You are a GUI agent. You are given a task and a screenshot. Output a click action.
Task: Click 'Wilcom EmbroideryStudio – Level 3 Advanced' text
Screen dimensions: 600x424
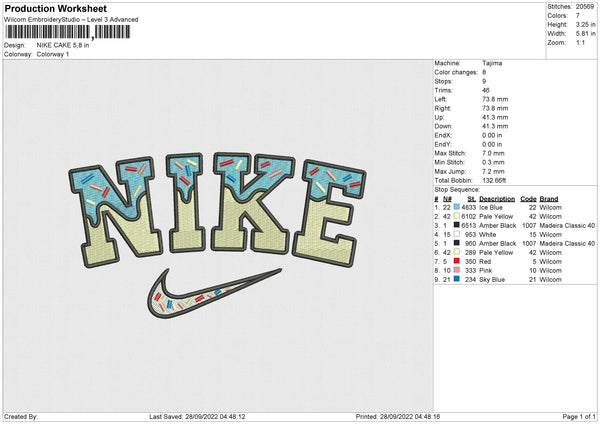coord(71,20)
